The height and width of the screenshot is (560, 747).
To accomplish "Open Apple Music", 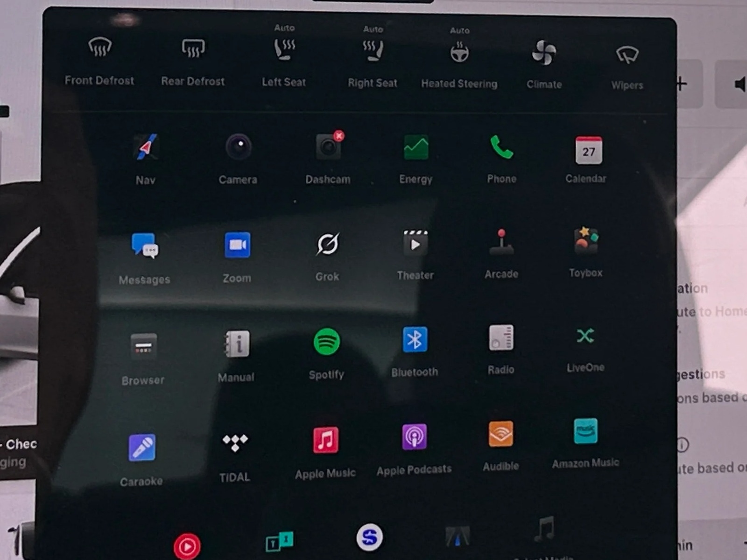I will click(326, 440).
